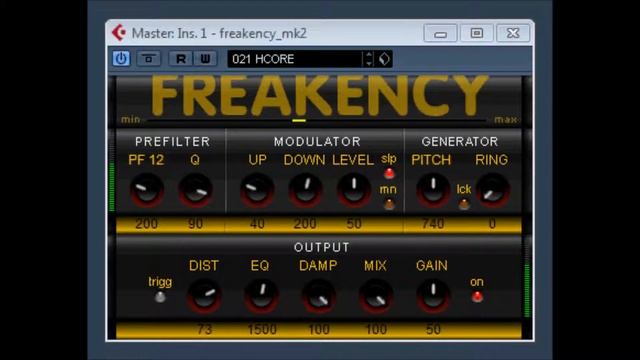Enable Read automation R button
Viewport: 640px width, 360px height.
click(x=180, y=59)
